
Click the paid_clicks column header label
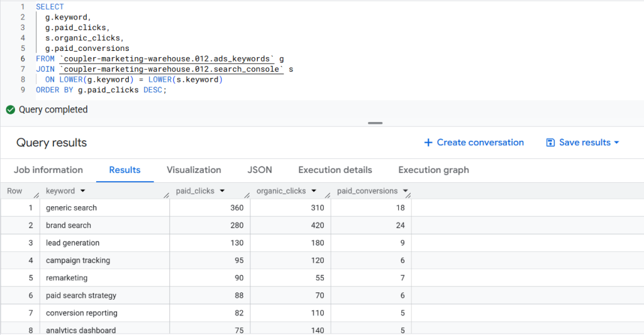(195, 191)
